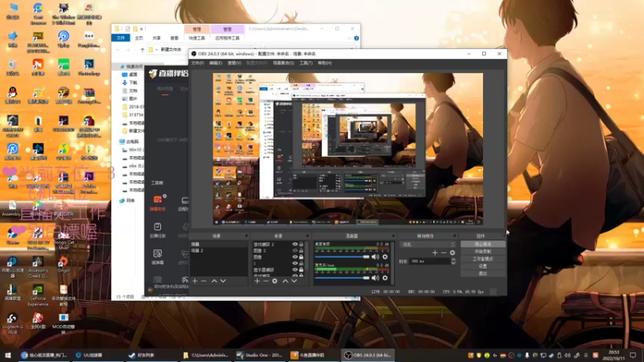Open the Logitech G HUB desktop icon
Screen dimensions: 644x362
click(x=12, y=323)
